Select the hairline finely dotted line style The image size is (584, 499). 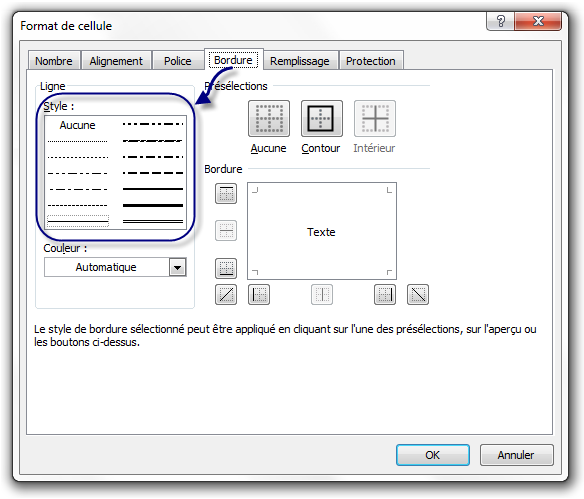pos(77,142)
